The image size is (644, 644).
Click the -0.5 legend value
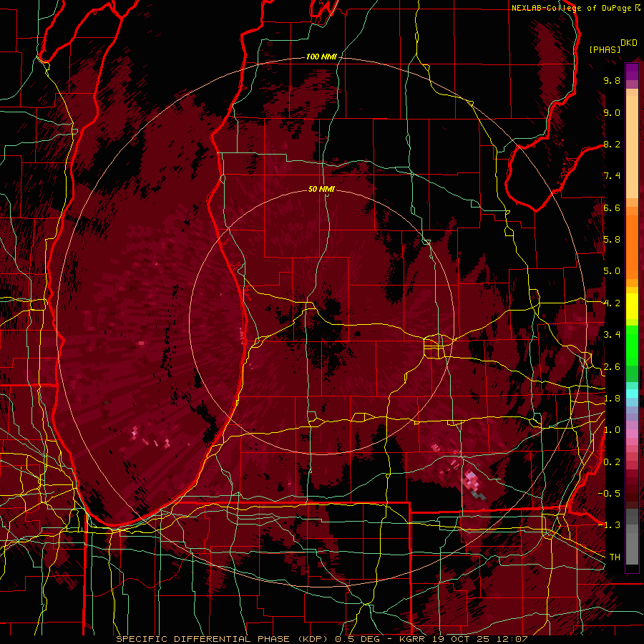609,494
